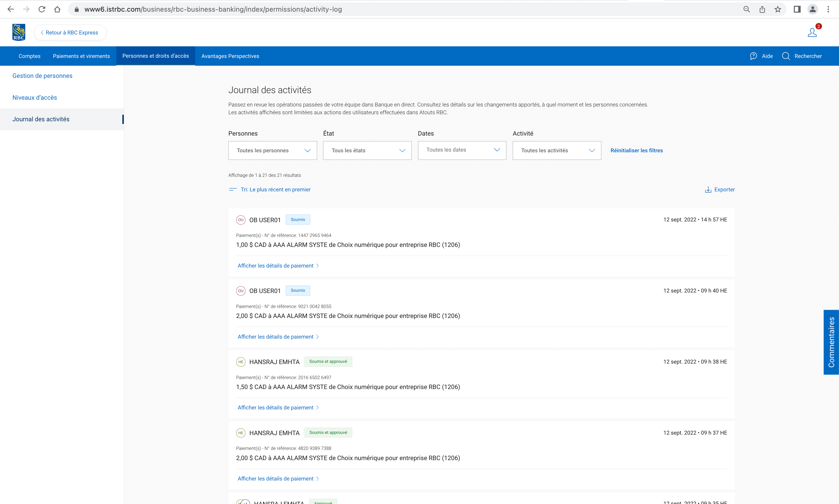
Task: Click the Exporter download icon
Action: tap(708, 189)
